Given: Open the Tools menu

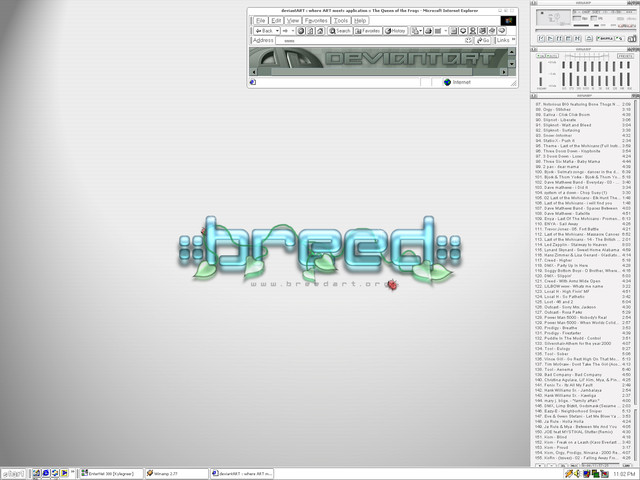Looking at the screenshot, I should pyautogui.click(x=342, y=20).
